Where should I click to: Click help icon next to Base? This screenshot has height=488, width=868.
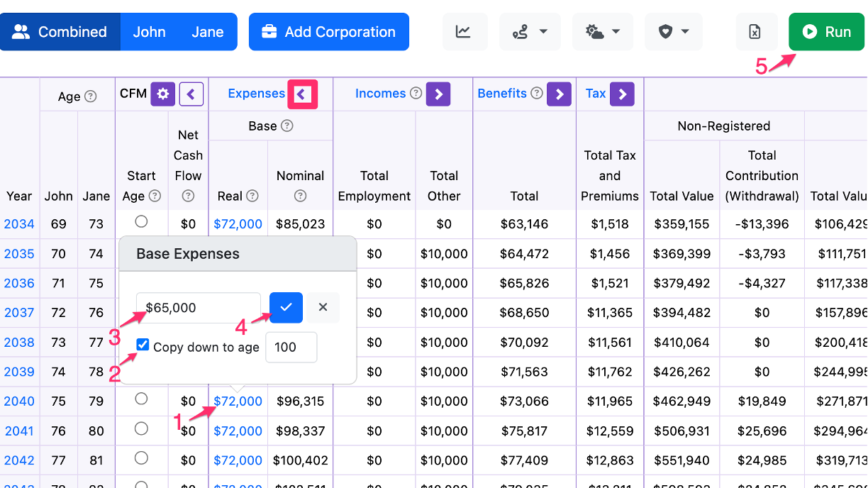click(286, 126)
